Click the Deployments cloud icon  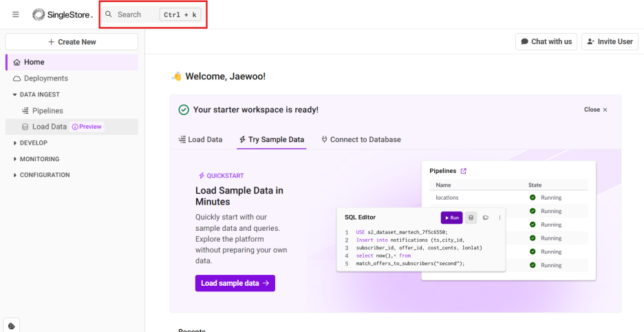17,78
